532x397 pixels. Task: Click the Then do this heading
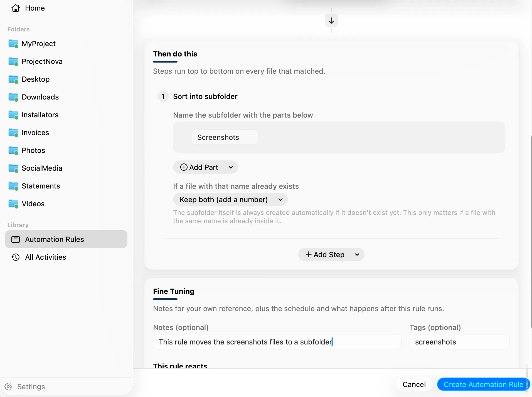pyautogui.click(x=175, y=54)
